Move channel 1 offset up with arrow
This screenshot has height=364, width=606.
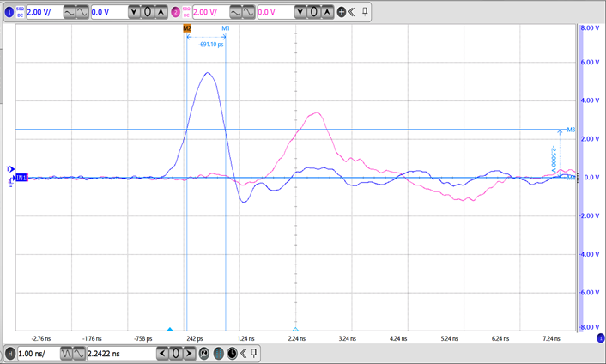(161, 12)
